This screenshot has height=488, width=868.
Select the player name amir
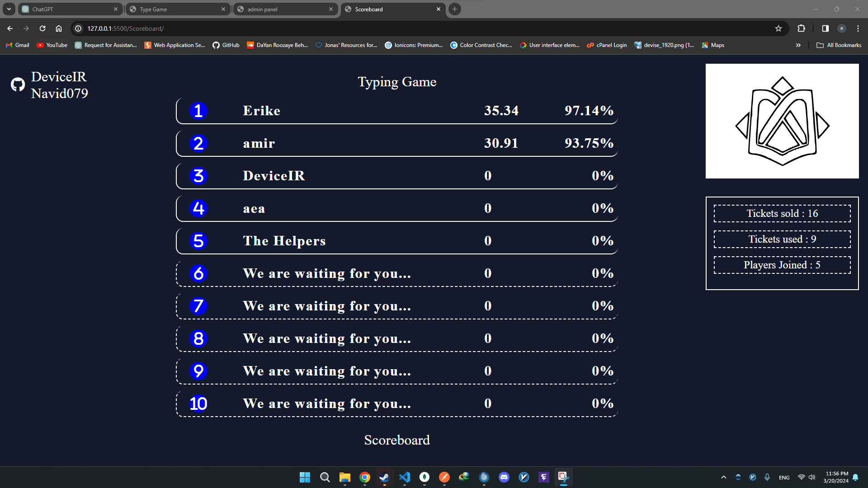pyautogui.click(x=259, y=144)
